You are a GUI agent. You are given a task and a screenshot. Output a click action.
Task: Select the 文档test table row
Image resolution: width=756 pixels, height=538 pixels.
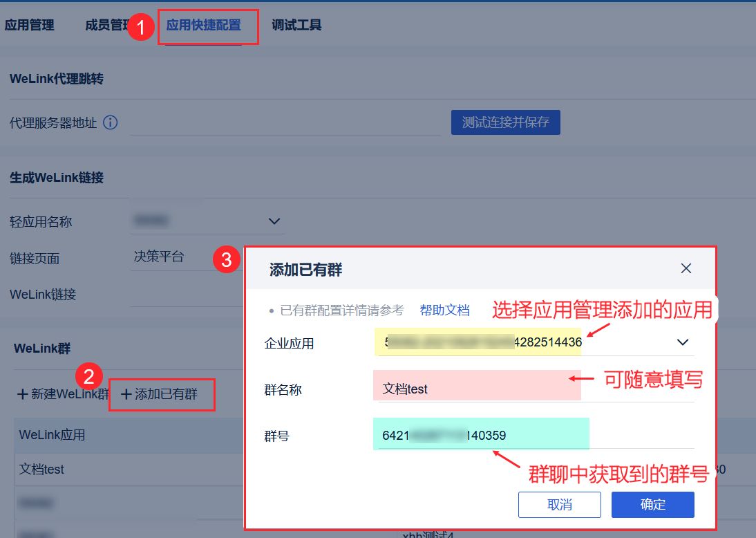[129, 469]
